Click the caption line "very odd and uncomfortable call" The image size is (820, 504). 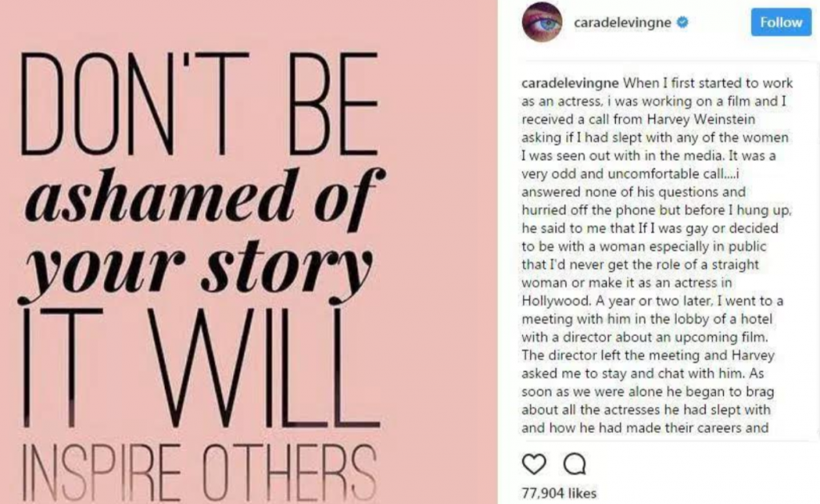click(630, 174)
